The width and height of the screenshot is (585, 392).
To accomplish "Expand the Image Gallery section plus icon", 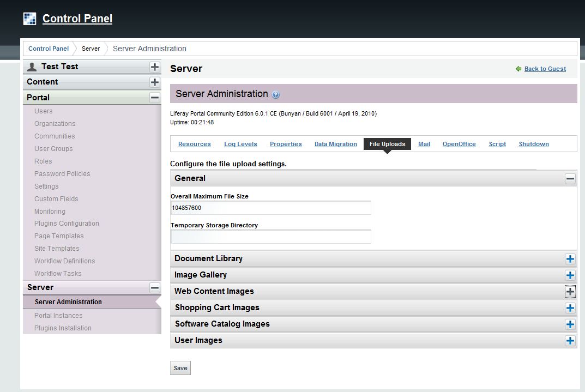I will tap(570, 275).
